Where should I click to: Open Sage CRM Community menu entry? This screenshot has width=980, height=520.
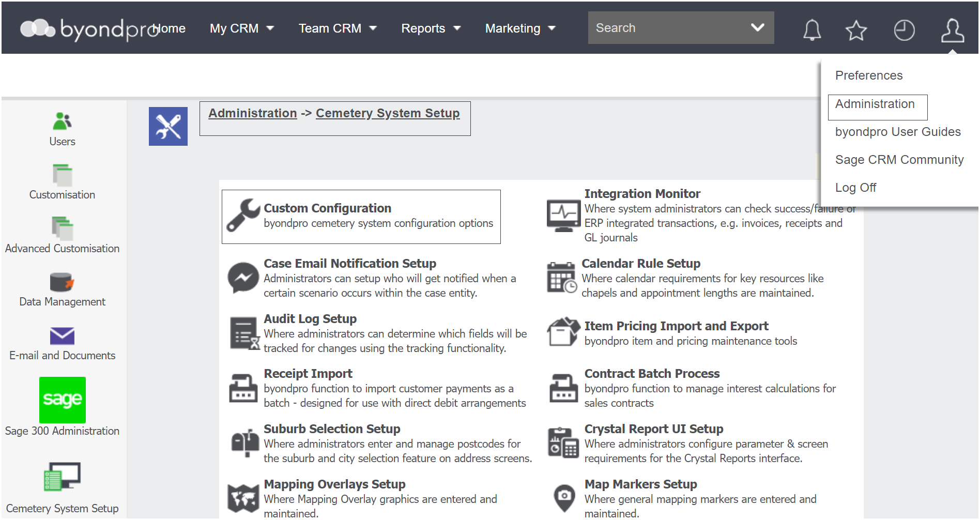click(899, 160)
